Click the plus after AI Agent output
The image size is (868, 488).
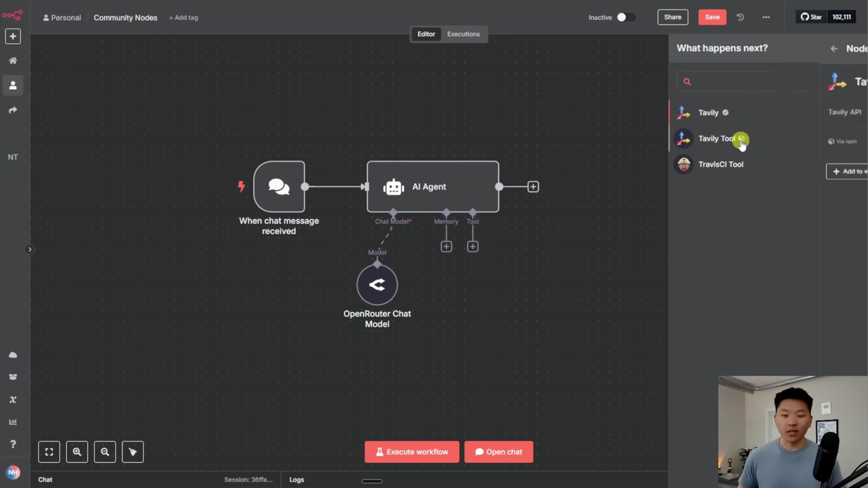click(533, 187)
